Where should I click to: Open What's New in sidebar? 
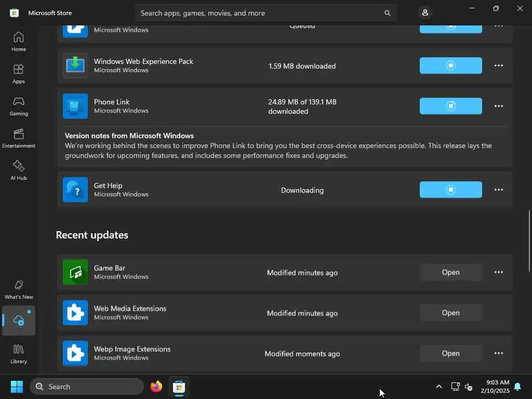point(18,289)
